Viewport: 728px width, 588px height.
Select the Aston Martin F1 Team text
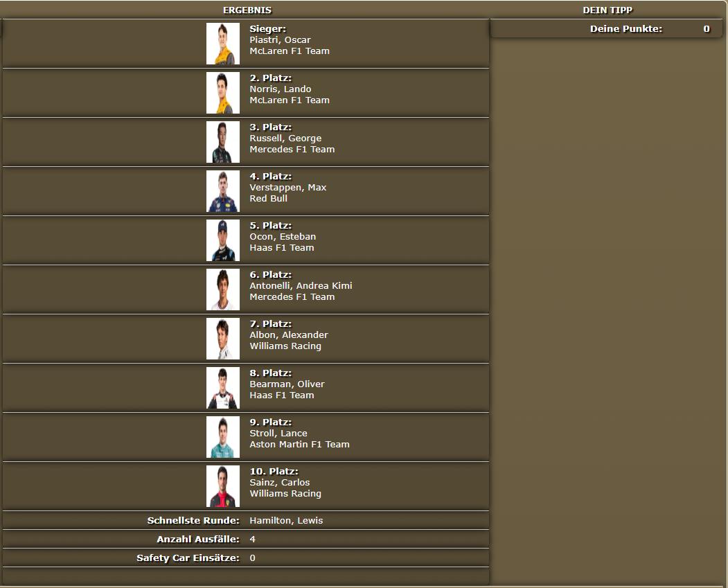click(299, 445)
